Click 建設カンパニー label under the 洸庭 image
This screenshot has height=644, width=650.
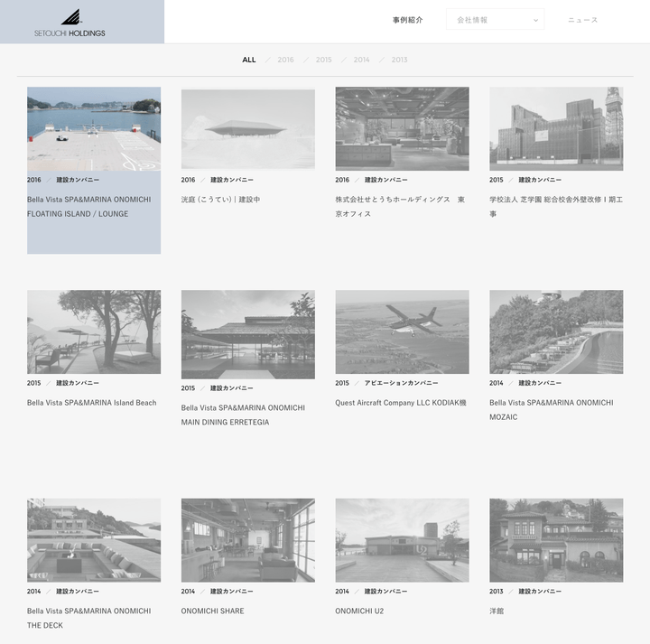click(x=232, y=180)
